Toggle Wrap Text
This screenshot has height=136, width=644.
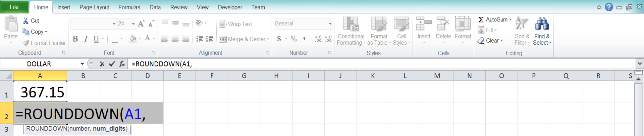[235, 24]
